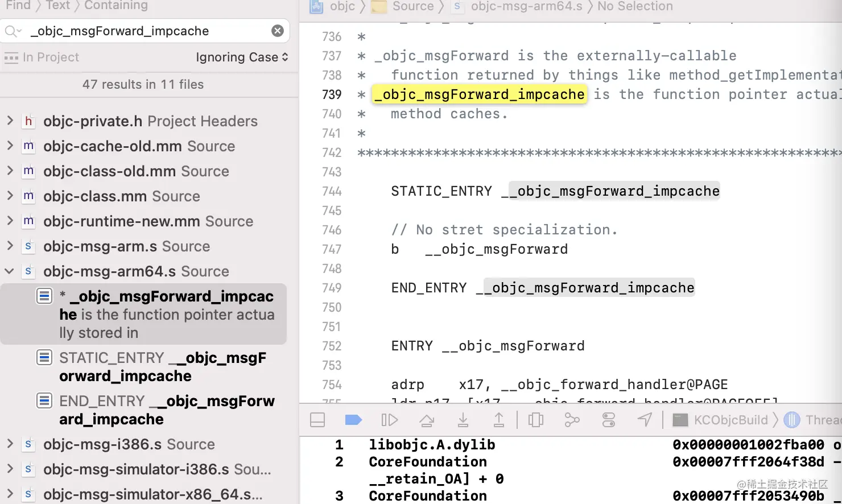The image size is (842, 504).
Task: Step over the current line
Action: click(427, 420)
